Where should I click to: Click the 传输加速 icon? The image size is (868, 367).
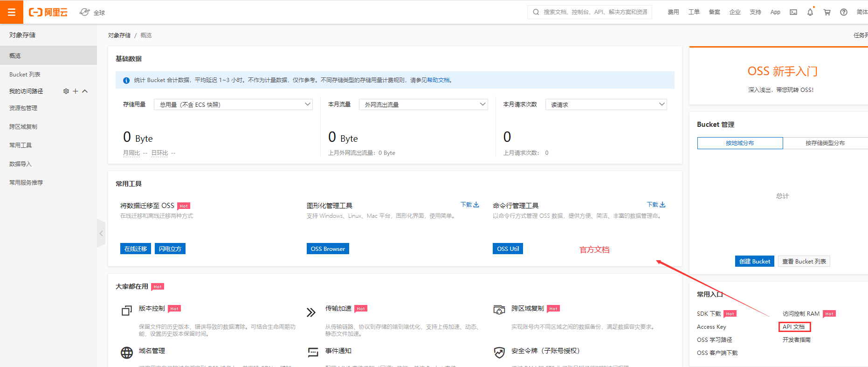tap(311, 312)
